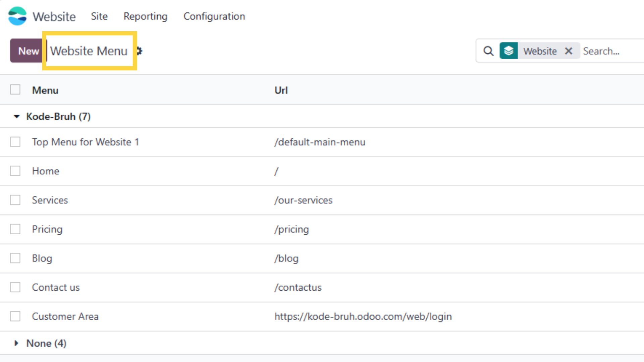Open the settings gear next to Website Menu

tap(140, 51)
